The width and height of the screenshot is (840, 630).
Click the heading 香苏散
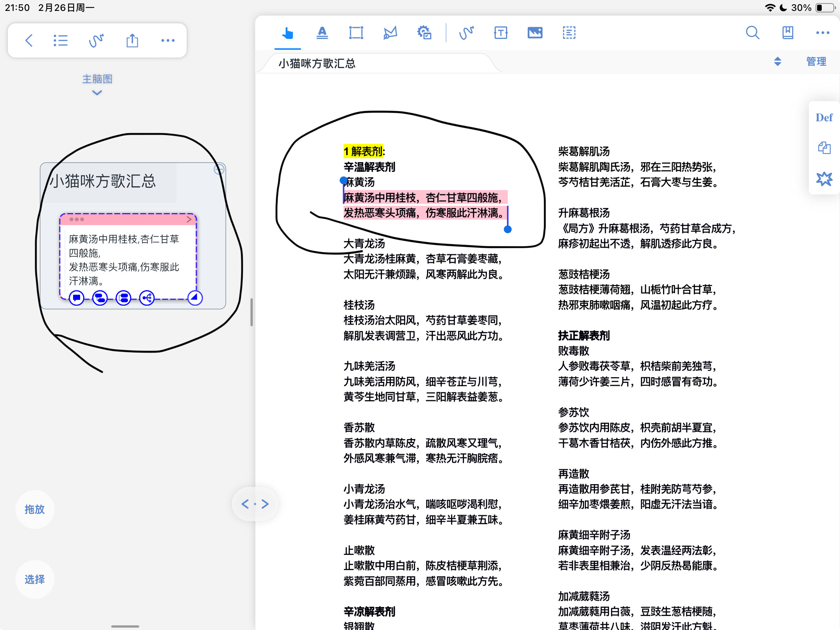(359, 427)
